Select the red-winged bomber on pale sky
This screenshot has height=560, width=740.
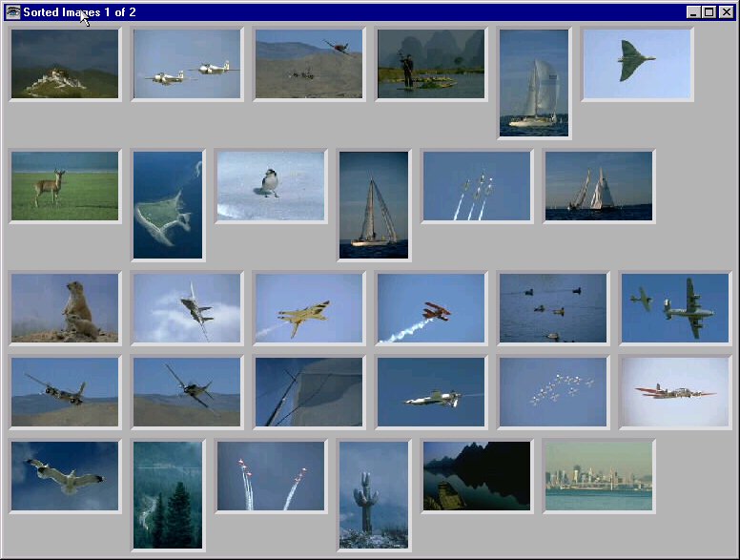pyautogui.click(x=675, y=392)
